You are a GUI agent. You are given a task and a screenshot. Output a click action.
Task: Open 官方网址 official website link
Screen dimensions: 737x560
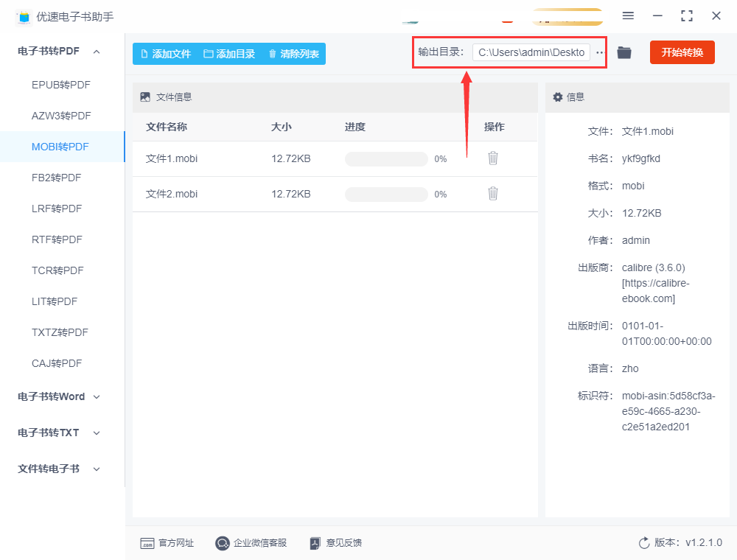coord(167,543)
